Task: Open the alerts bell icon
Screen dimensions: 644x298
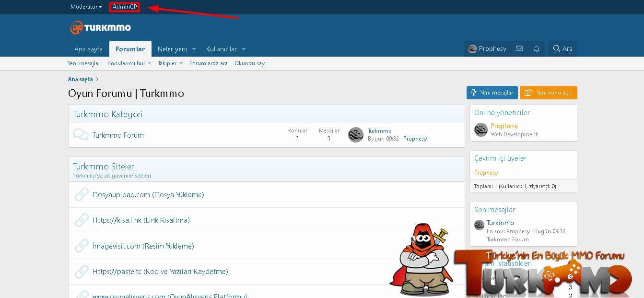Action: (x=537, y=49)
